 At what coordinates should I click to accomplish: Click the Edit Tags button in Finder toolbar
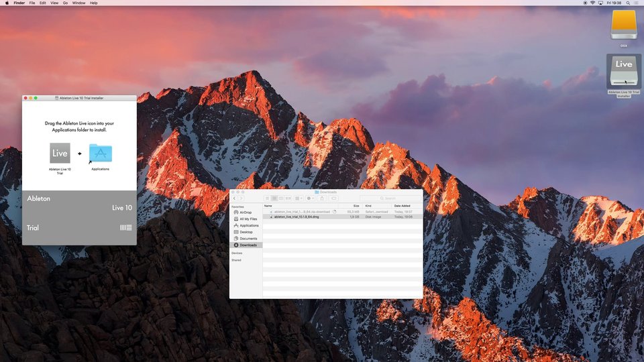(x=333, y=198)
